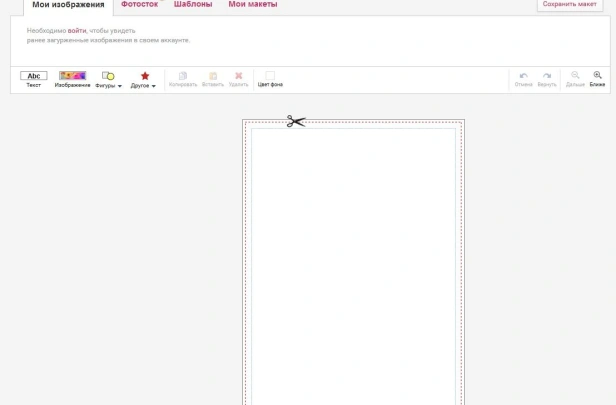The width and height of the screenshot is (616, 405).
Task: Switch to the Мои изображения tab
Action: click(68, 5)
